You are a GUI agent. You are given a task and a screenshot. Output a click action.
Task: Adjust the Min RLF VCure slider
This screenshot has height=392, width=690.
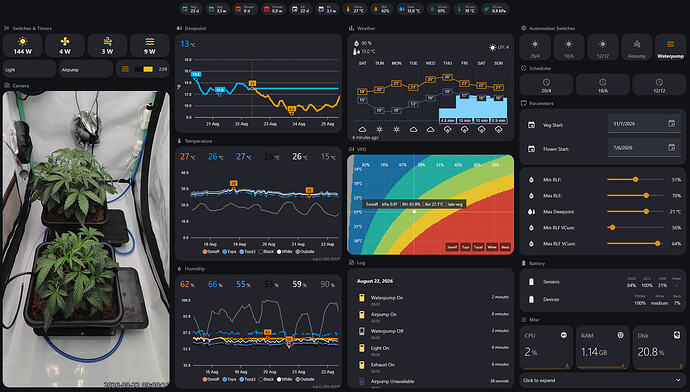pos(635,227)
